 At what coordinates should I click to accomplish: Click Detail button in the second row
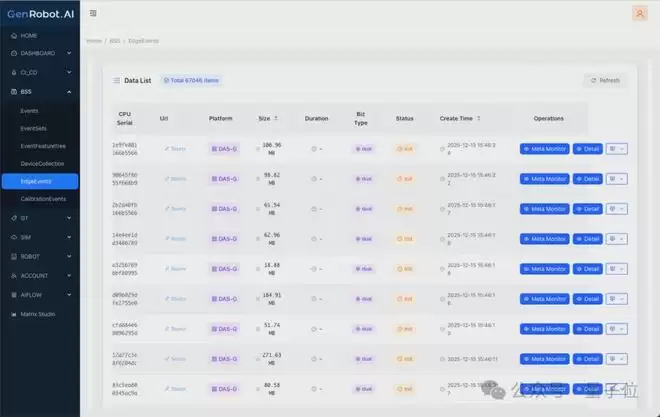(x=588, y=179)
